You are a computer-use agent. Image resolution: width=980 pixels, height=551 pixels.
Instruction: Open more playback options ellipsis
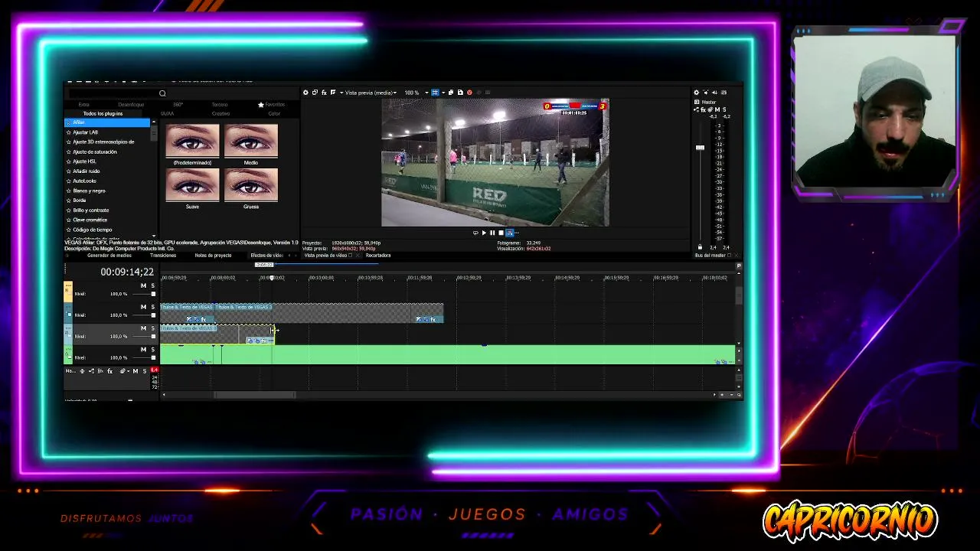point(516,233)
